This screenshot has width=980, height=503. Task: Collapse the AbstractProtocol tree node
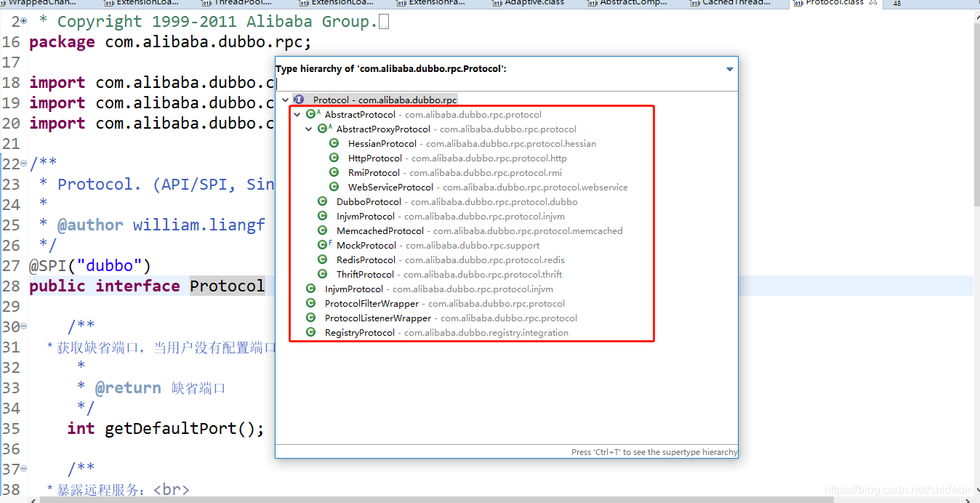coord(297,114)
